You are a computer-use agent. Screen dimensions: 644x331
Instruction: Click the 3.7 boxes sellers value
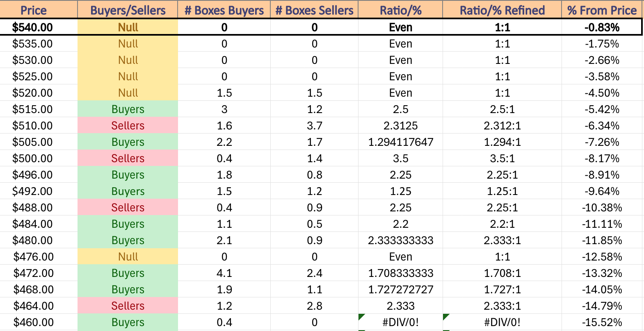tap(314, 125)
